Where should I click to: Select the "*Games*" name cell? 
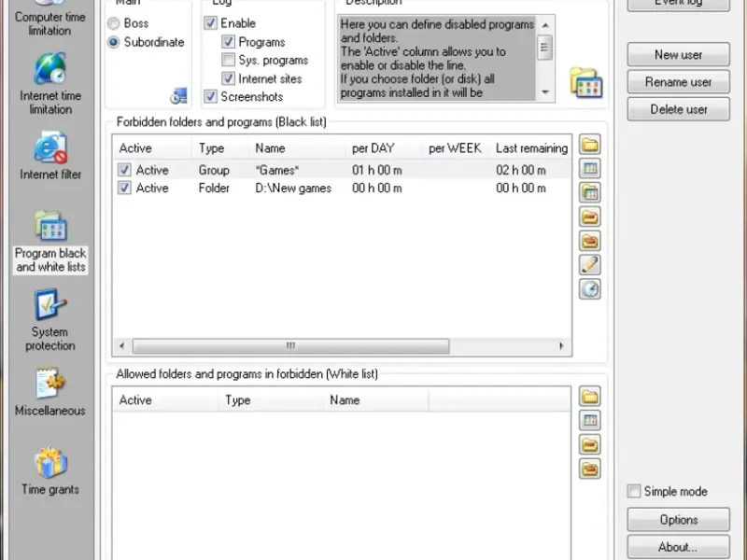[276, 170]
